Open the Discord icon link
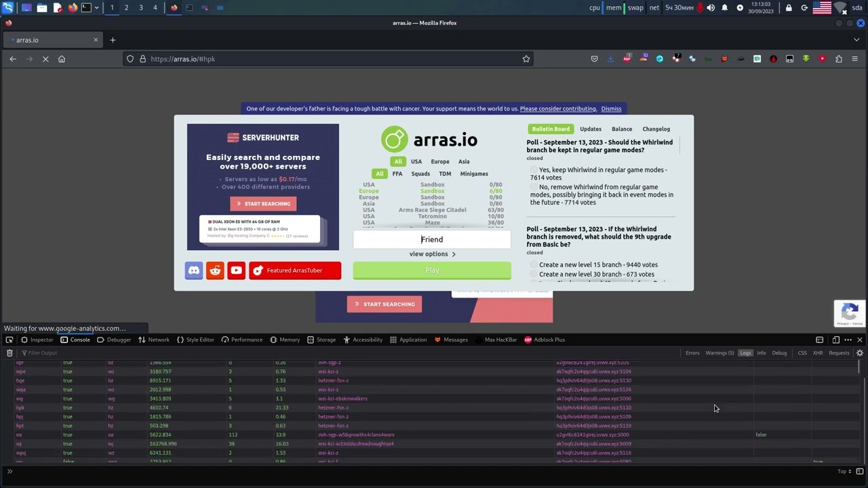Screen dimensions: 868x488 coord(194,270)
